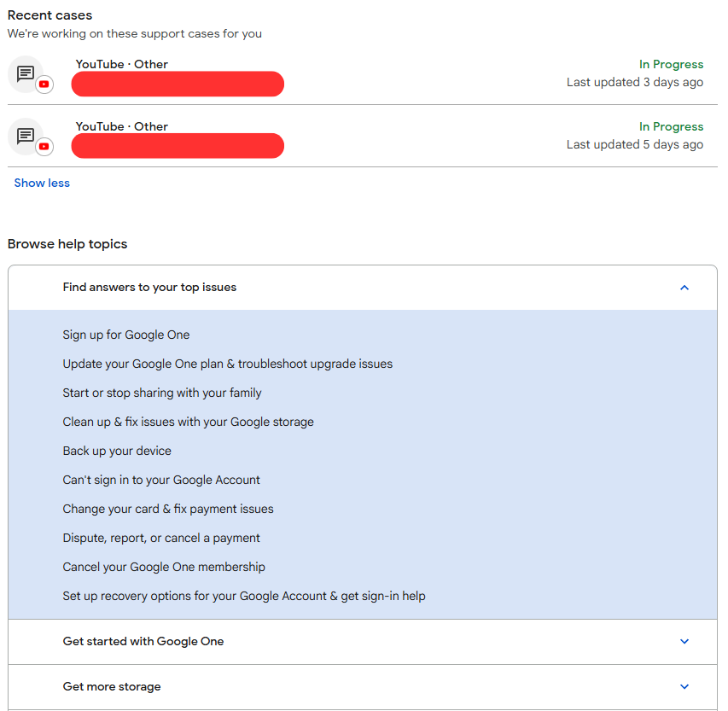
Task: Click 'In Progress' status of case updated 3 days ago
Action: 671,64
